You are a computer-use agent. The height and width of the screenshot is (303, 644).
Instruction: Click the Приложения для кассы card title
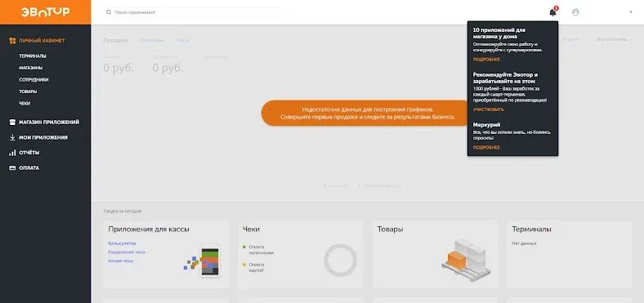coord(149,229)
